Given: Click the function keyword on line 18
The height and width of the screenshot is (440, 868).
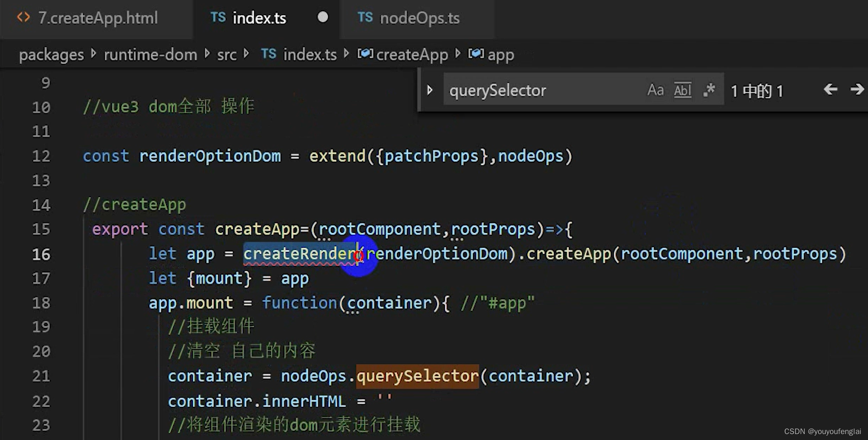Looking at the screenshot, I should point(299,303).
